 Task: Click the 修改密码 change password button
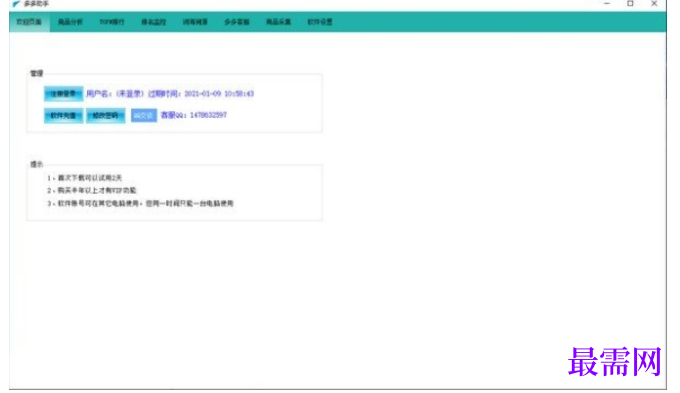pos(105,115)
